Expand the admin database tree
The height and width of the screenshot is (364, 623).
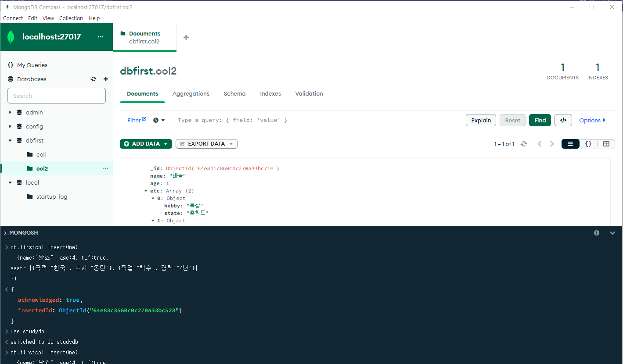pyautogui.click(x=10, y=112)
